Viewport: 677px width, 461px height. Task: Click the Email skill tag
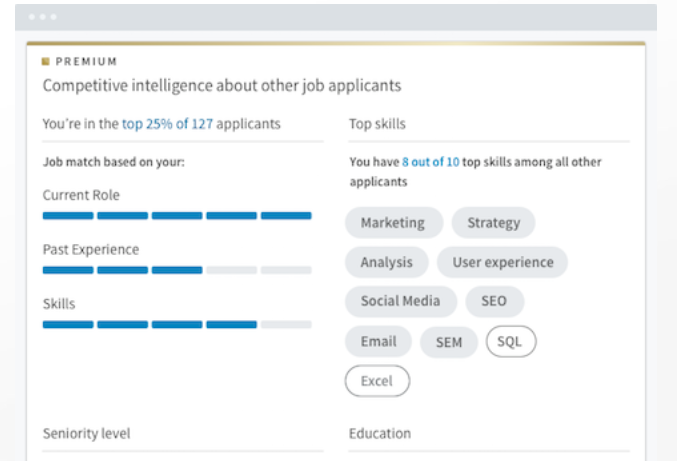(378, 342)
